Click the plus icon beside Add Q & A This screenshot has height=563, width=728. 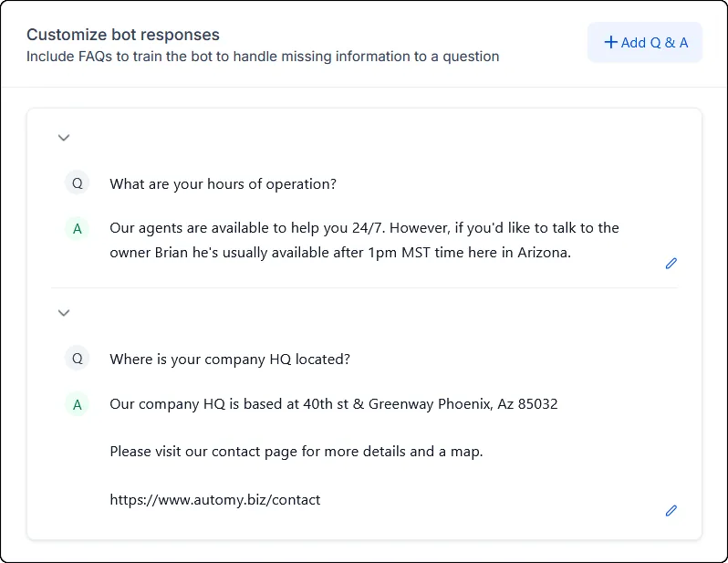point(610,42)
